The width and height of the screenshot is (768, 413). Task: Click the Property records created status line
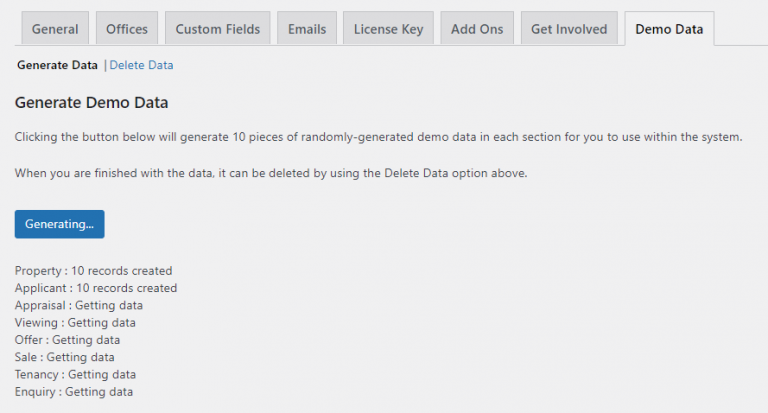click(93, 271)
